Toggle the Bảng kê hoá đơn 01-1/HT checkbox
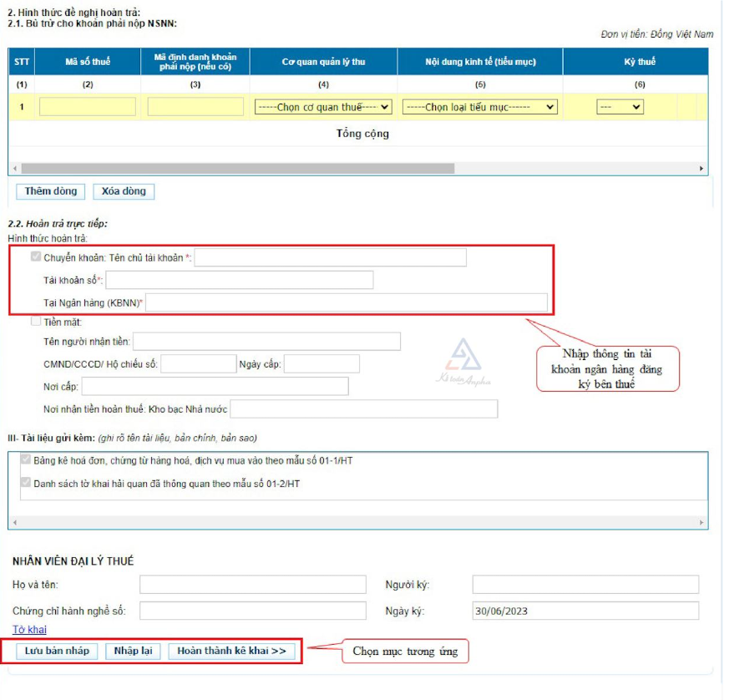Viewport: 729px width, 700px height. [26, 460]
